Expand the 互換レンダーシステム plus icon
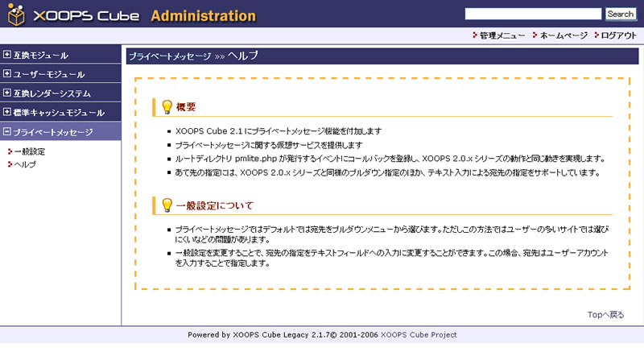Image resolution: width=644 pixels, height=352 pixels. tap(6, 93)
